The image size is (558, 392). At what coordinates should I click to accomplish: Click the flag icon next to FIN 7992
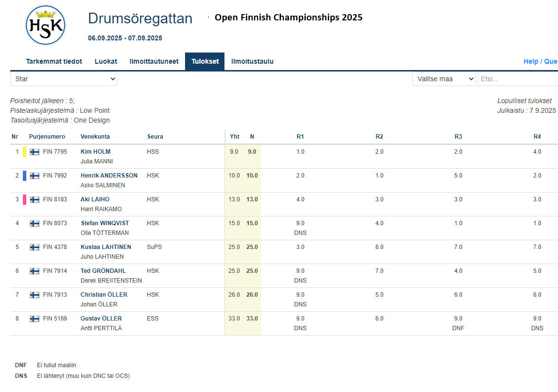(x=35, y=176)
